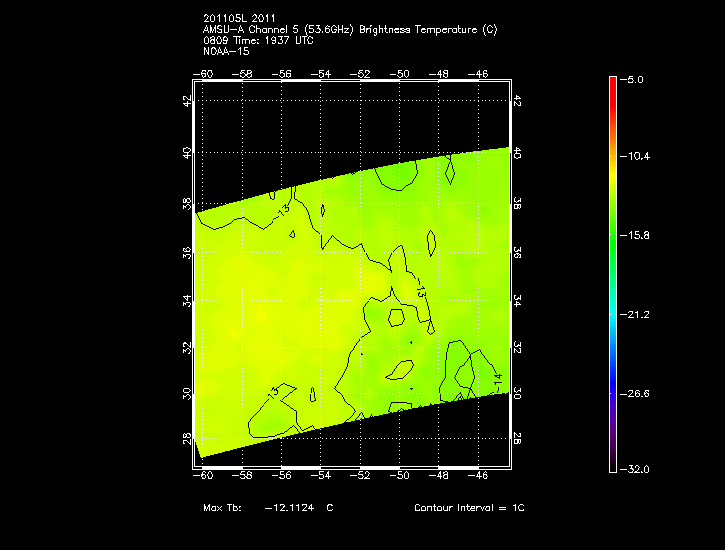Click the 201105L 2011 storm identifier
The width and height of the screenshot is (725, 550).
coord(242,19)
